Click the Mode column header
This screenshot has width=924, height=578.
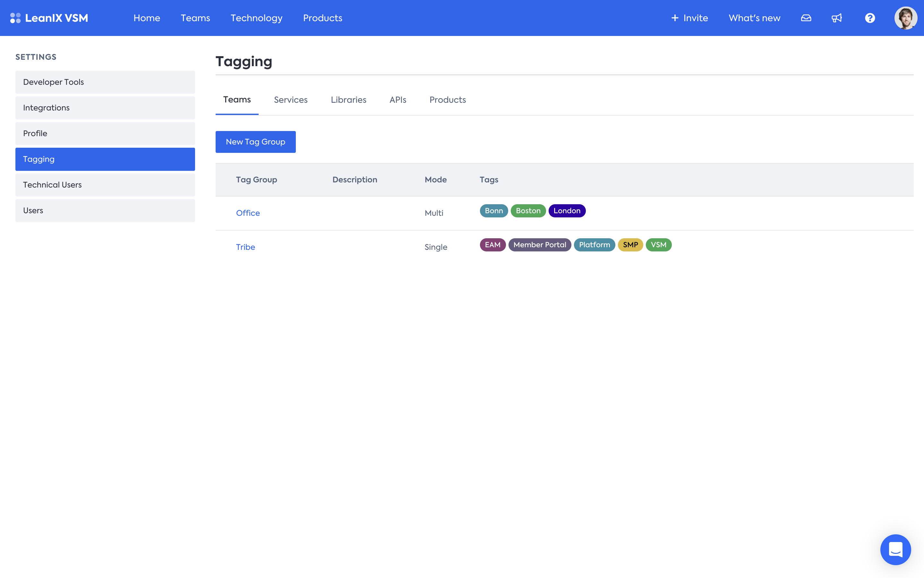(x=436, y=180)
